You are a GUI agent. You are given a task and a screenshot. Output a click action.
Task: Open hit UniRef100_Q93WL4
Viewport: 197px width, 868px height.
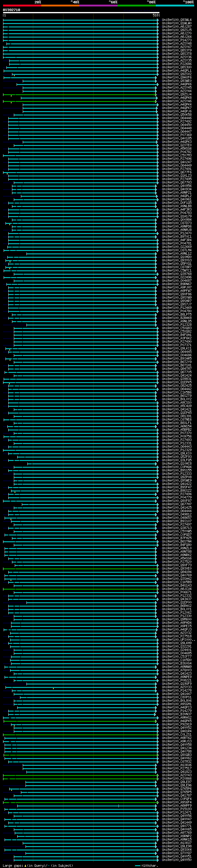point(176,20)
